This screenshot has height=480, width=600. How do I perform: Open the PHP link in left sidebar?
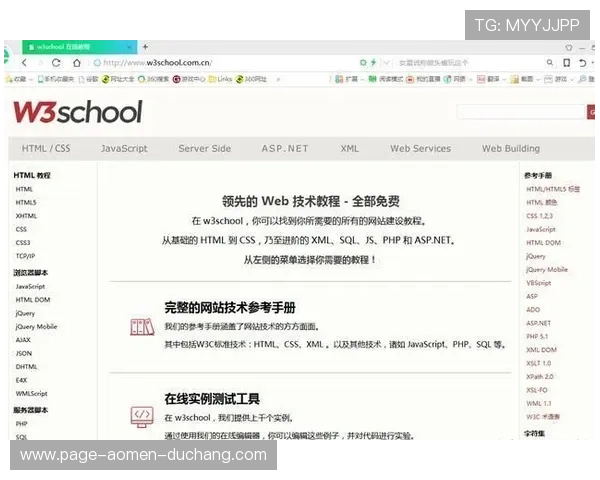point(21,424)
